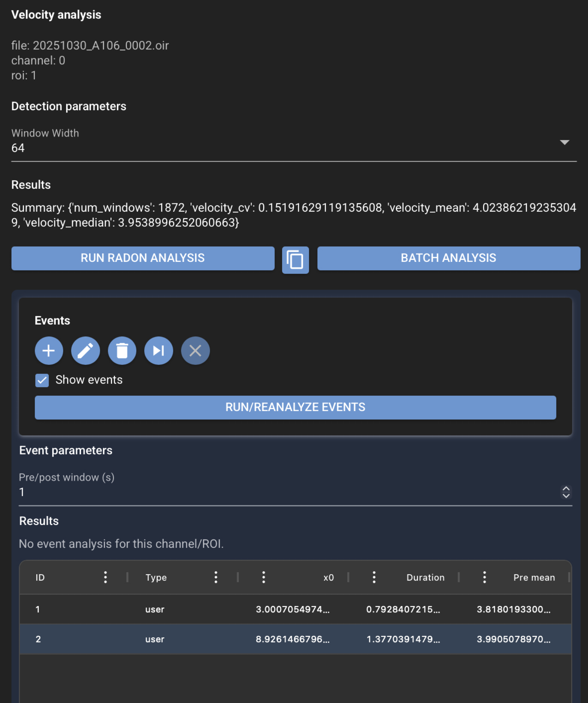Click the add event plus icon

[49, 350]
